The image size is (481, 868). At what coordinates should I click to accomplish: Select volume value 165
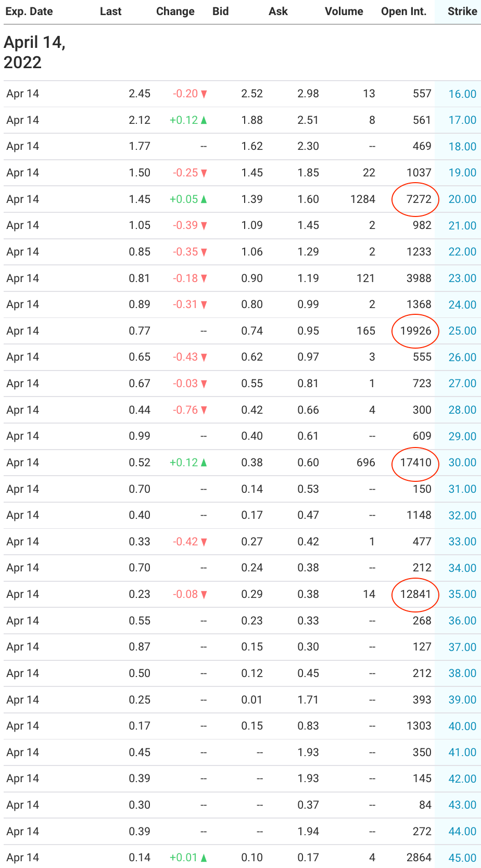pos(366,331)
